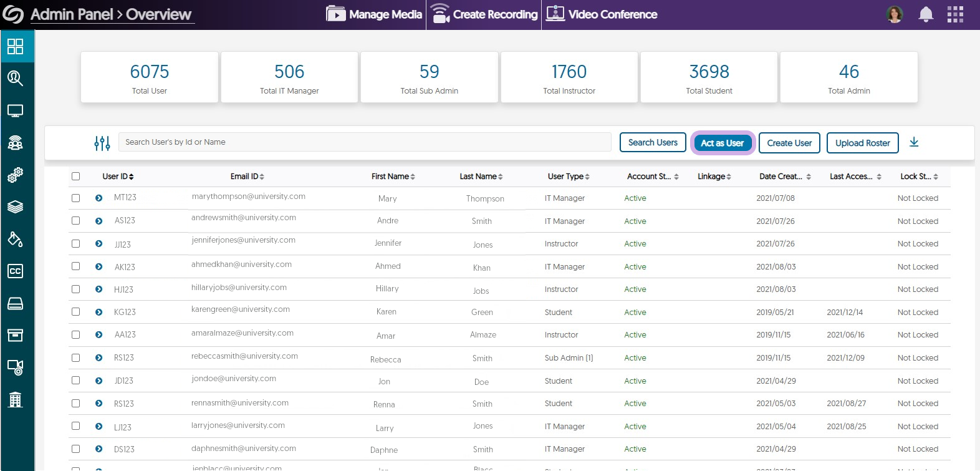The height and width of the screenshot is (471, 980).
Task: Click the user profile avatar
Action: (895, 14)
